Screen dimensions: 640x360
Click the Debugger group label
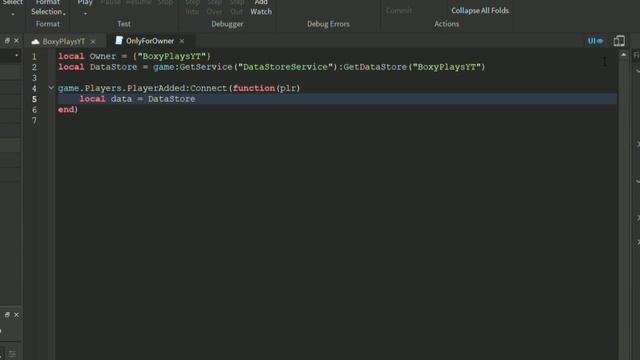227,24
